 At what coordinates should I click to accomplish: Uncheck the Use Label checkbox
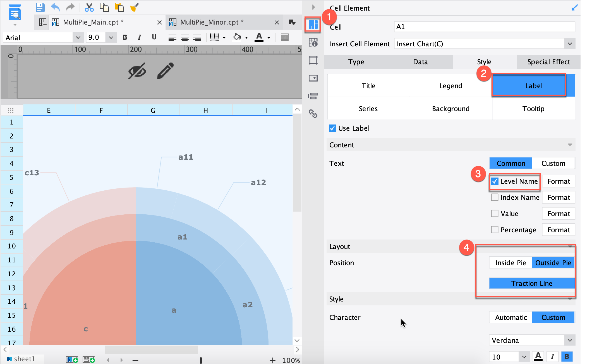point(332,128)
